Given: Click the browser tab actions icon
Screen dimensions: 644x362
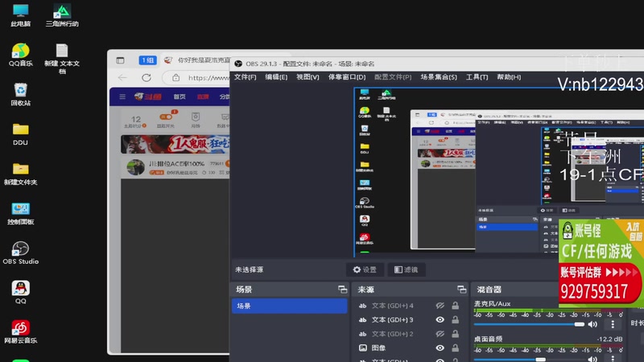Looking at the screenshot, I should point(120,60).
